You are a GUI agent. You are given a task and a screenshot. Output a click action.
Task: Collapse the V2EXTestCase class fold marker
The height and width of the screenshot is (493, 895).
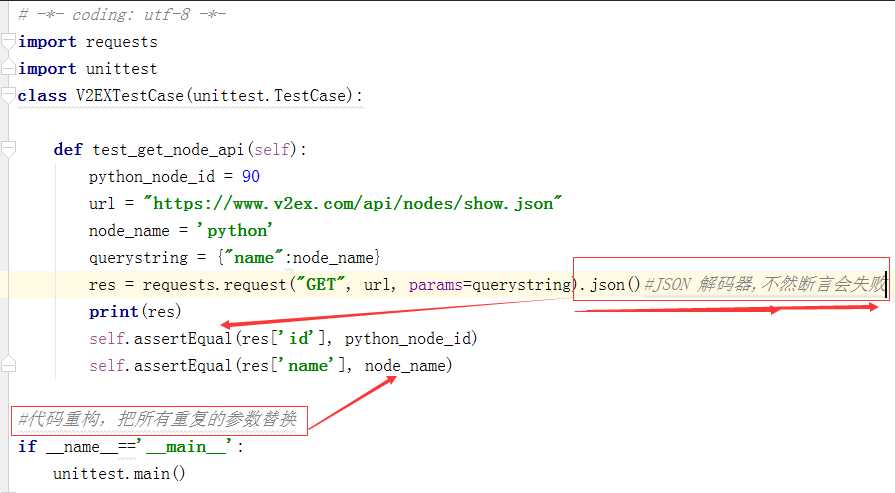[x=8, y=96]
